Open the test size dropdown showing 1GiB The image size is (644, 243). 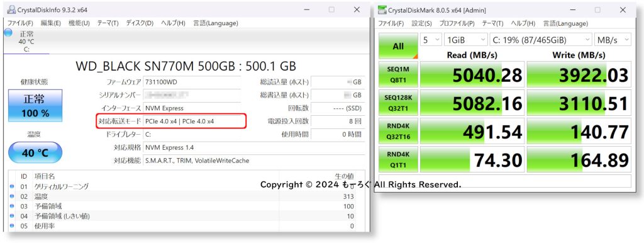466,40
